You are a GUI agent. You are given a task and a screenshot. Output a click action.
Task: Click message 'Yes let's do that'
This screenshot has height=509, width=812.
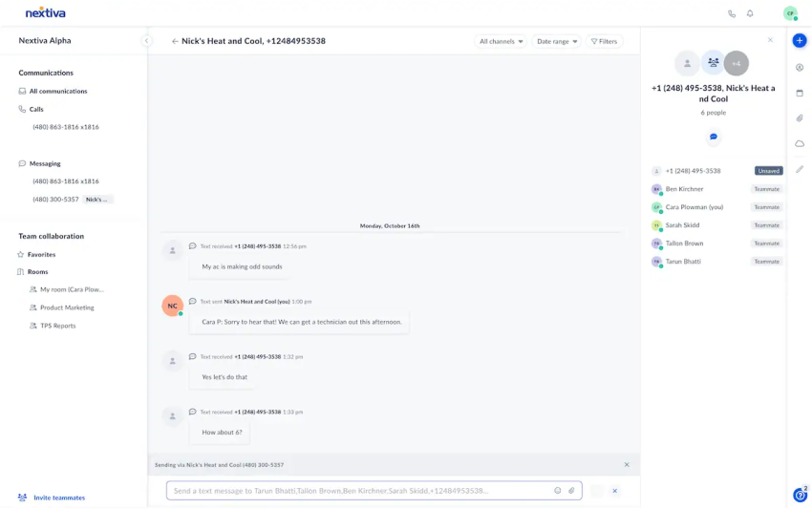[224, 377]
